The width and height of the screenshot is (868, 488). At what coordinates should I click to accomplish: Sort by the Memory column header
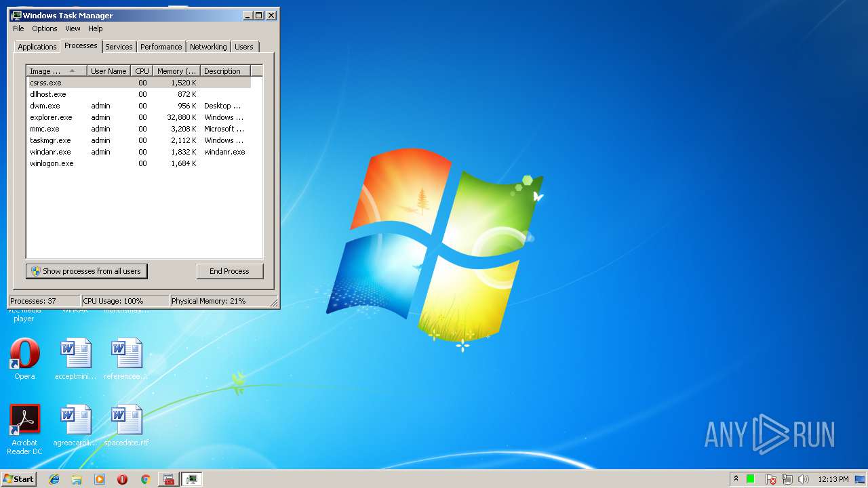(176, 71)
